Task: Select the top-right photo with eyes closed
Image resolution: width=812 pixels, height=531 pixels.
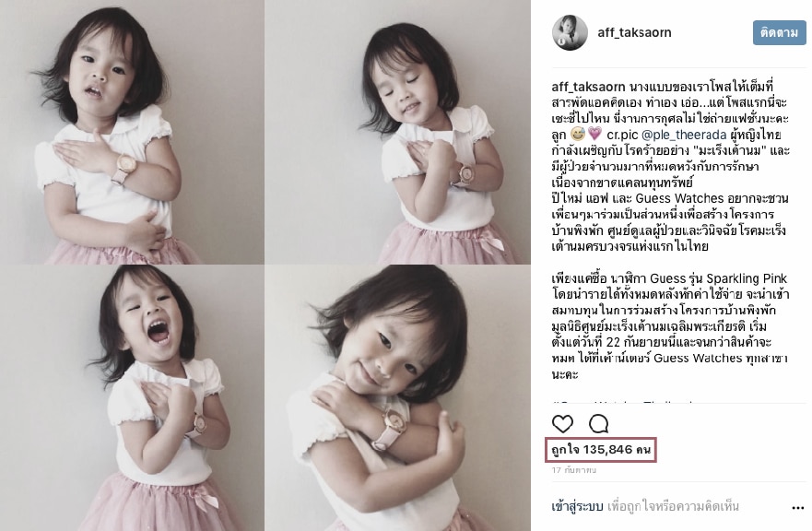Action: (398, 132)
